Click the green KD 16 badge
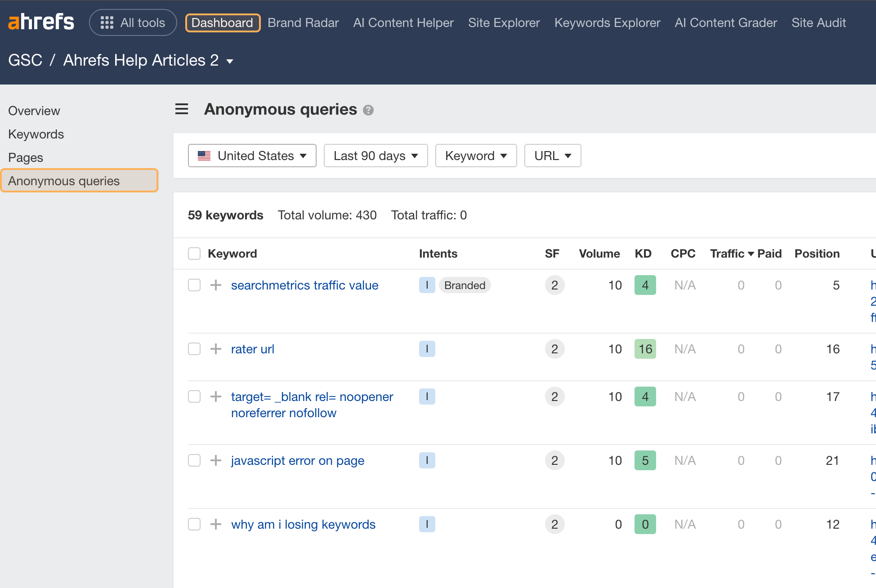The width and height of the screenshot is (876, 588). click(x=645, y=349)
